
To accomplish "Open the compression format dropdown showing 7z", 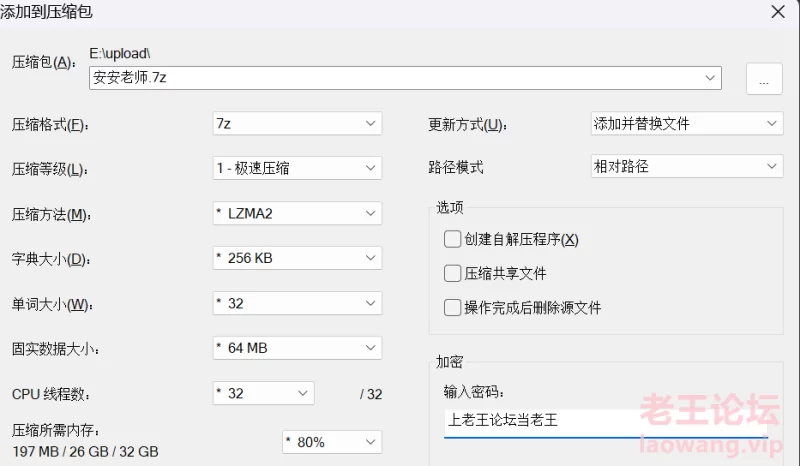I will coord(297,124).
